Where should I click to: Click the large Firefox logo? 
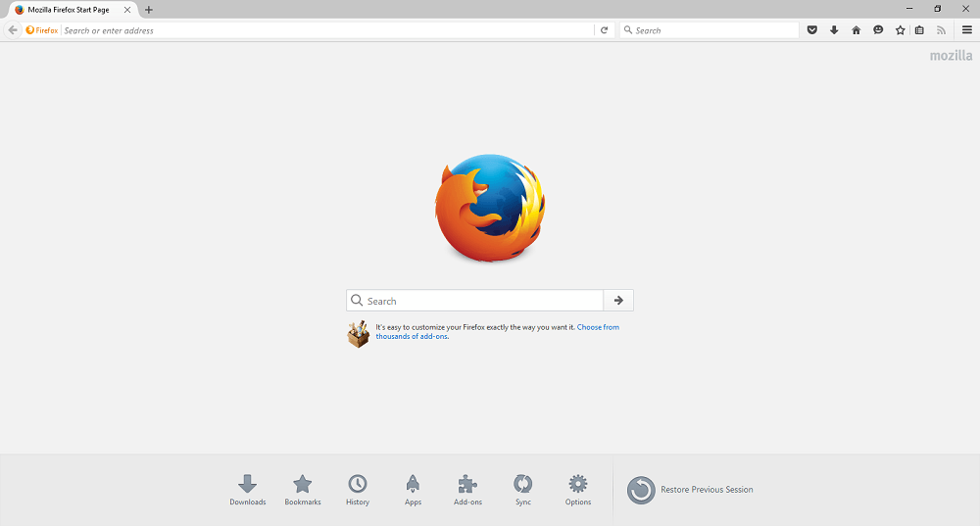point(490,208)
